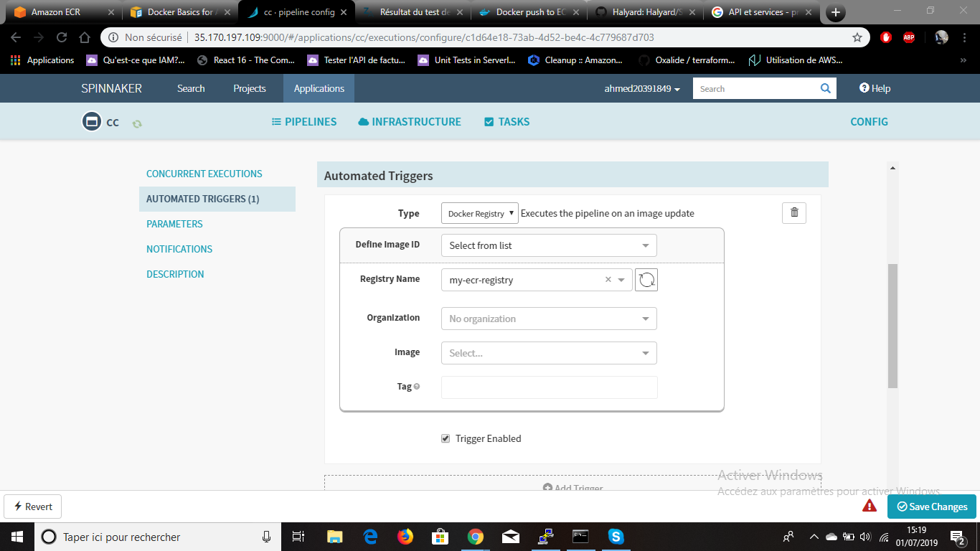Open the terminal window in the taskbar

[580, 536]
